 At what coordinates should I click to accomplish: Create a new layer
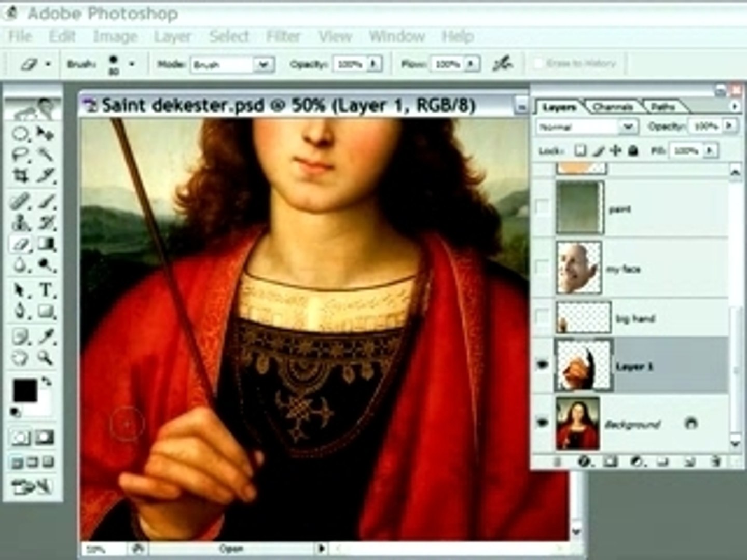pyautogui.click(x=689, y=461)
